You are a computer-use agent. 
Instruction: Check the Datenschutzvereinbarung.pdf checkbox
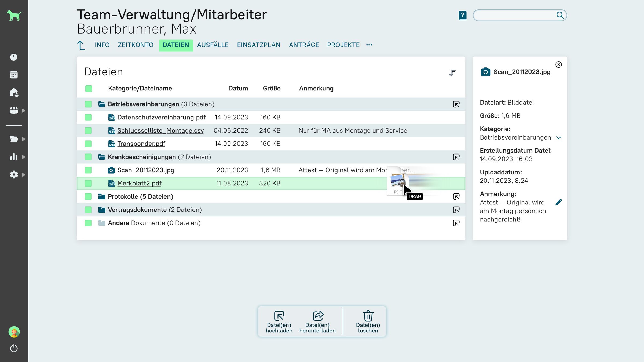point(88,117)
